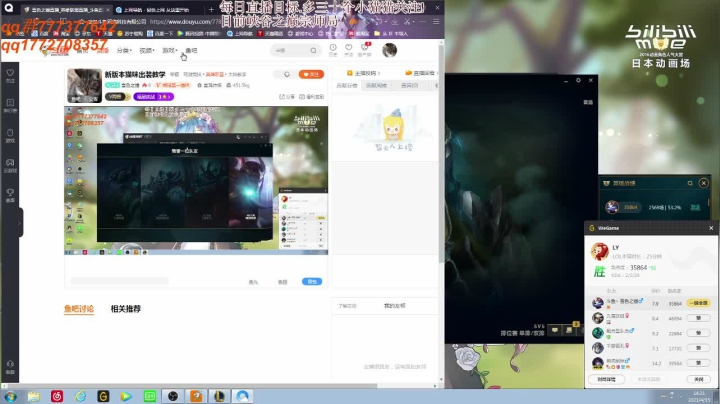The width and height of the screenshot is (720, 404).
Task: Expand the collapsed left sidebar handle
Action: click(20, 223)
